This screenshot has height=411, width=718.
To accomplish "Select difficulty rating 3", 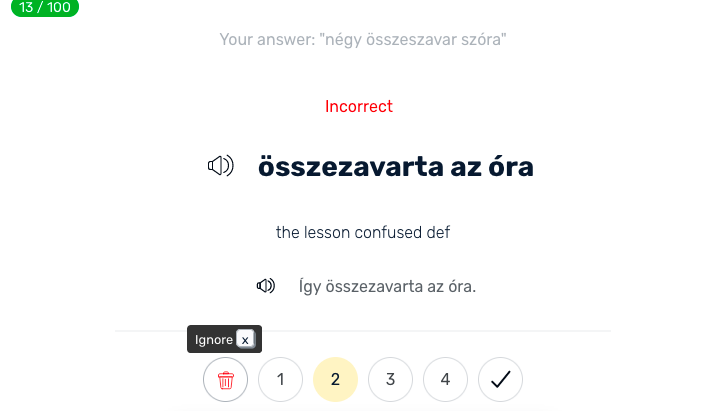I will pyautogui.click(x=390, y=379).
